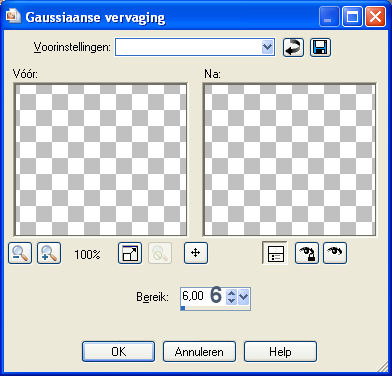The width and height of the screenshot is (392, 376).
Task: Open the Bereik slider dropdown arrow
Action: [244, 296]
